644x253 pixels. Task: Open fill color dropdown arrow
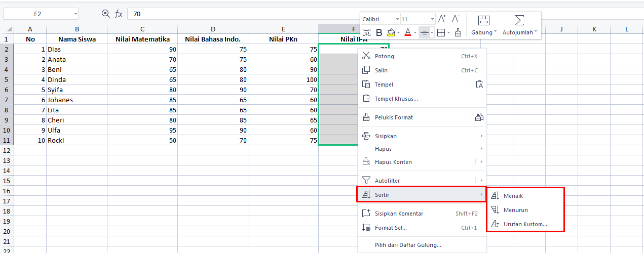(x=398, y=33)
